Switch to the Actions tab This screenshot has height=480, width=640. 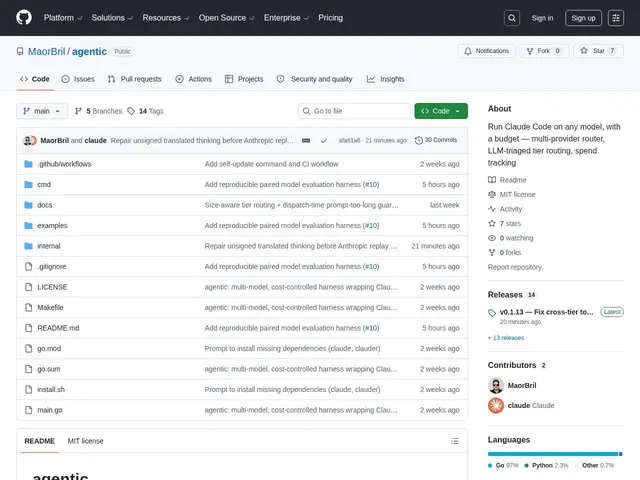click(x=193, y=79)
